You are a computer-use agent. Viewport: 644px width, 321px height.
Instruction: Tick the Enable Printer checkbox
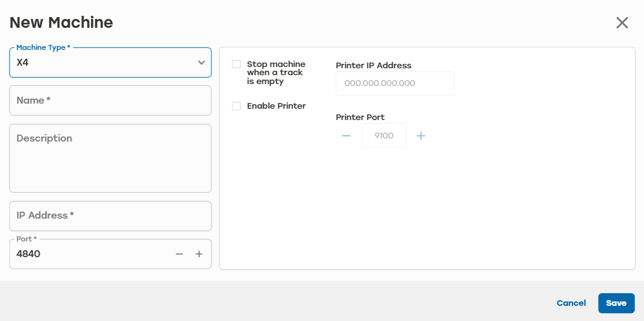tap(236, 106)
